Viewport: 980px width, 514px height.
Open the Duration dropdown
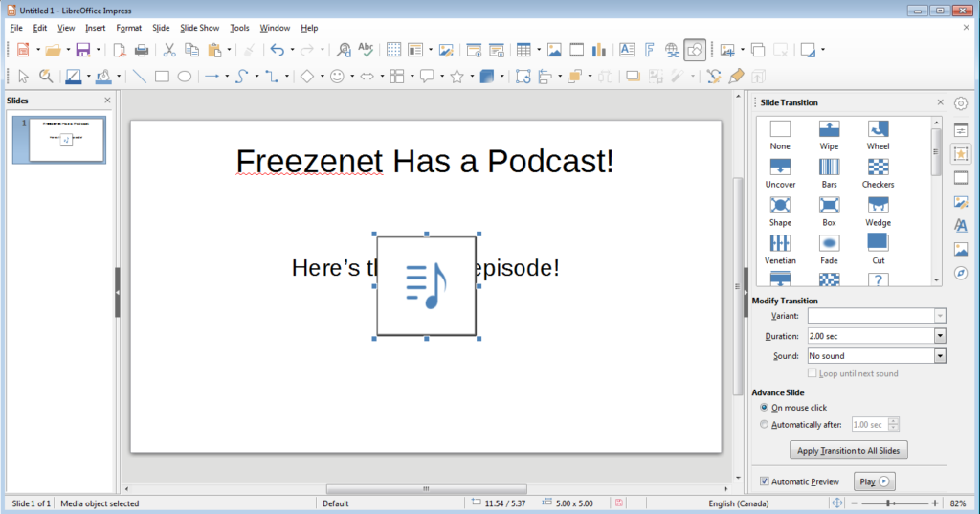(x=940, y=336)
